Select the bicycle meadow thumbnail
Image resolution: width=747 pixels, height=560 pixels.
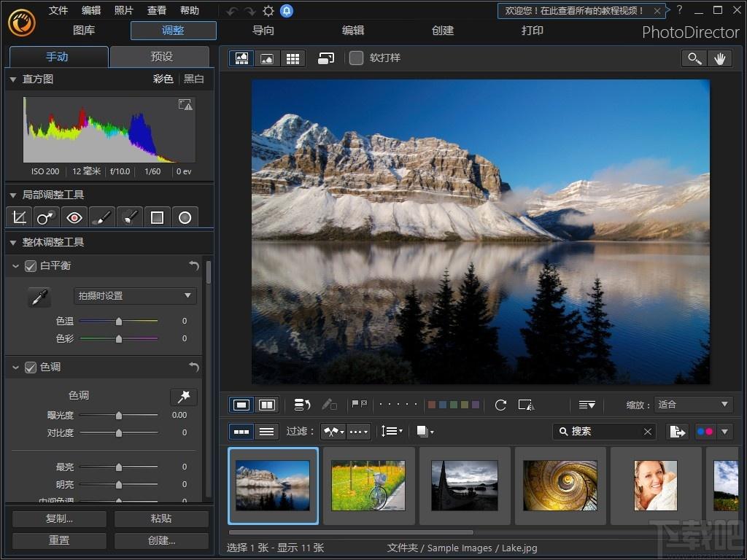click(368, 486)
